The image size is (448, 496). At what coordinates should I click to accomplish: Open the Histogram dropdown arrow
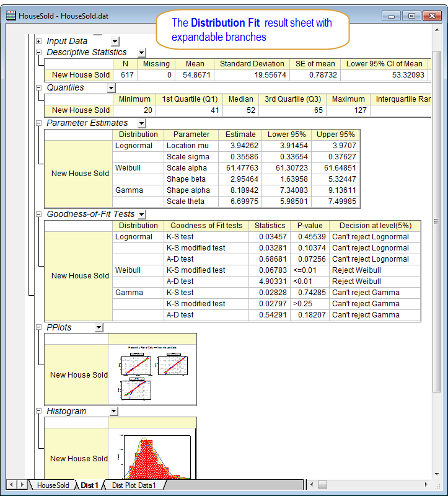pyautogui.click(x=114, y=411)
